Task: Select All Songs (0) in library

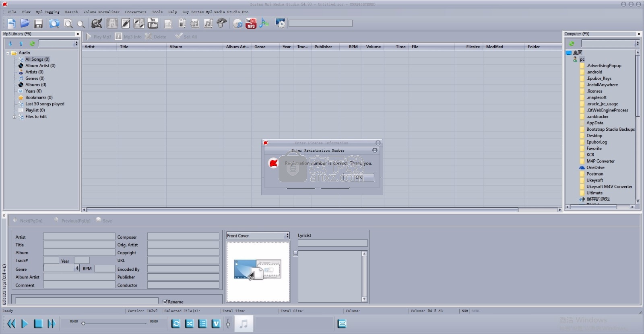Action: pos(37,59)
